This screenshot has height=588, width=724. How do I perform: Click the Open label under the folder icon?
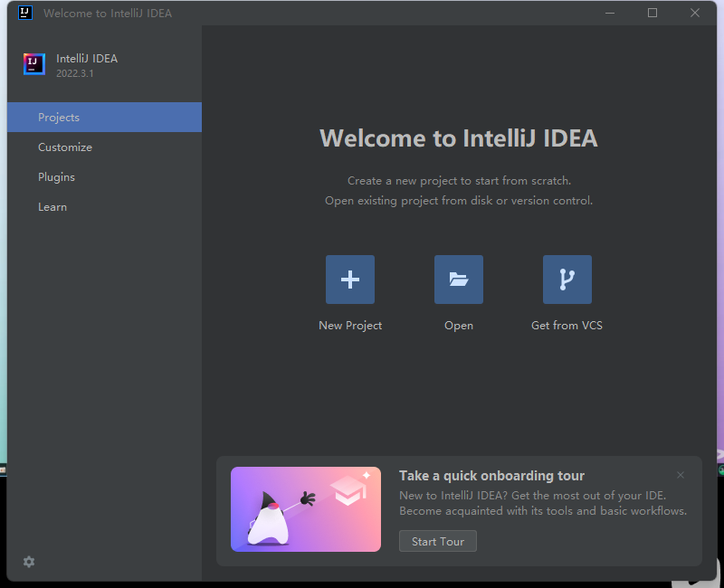(459, 326)
